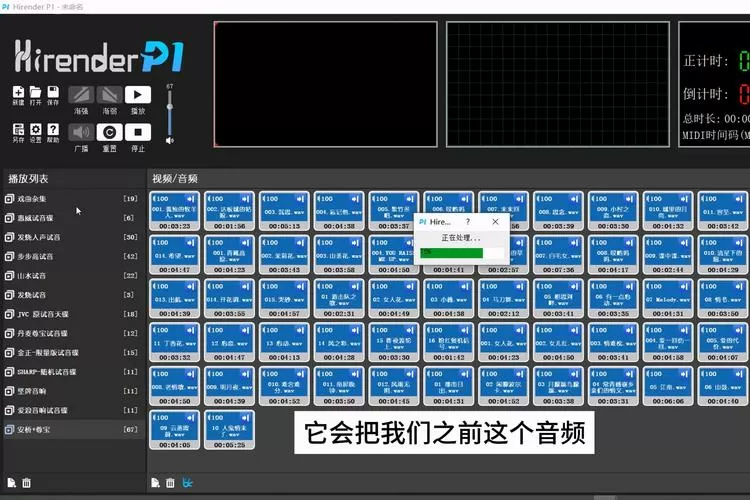This screenshot has height=500, width=750.
Task: Click the blue cut icon below the clip grid
Action: coord(187,483)
